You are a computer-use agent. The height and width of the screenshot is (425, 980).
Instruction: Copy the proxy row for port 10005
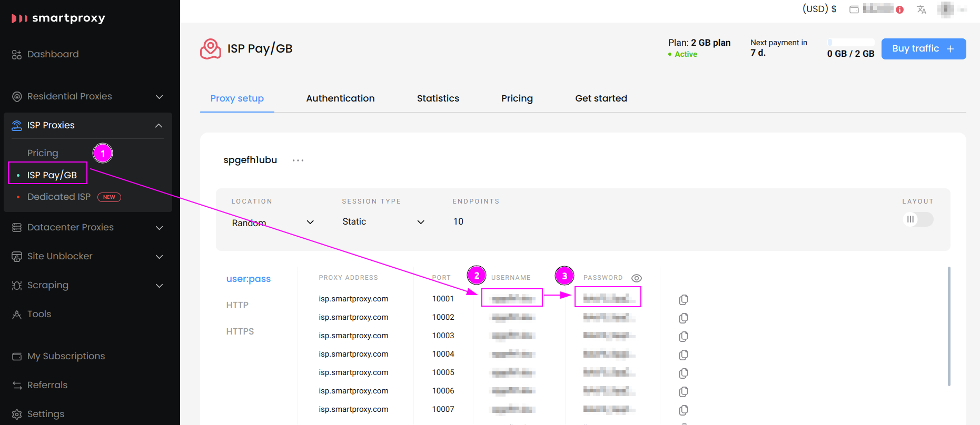(x=684, y=373)
